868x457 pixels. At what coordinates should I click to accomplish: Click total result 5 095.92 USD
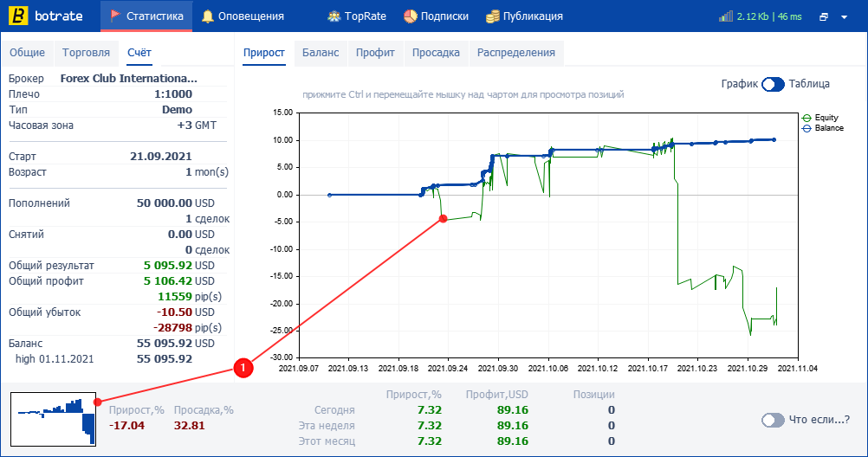pyautogui.click(x=178, y=266)
